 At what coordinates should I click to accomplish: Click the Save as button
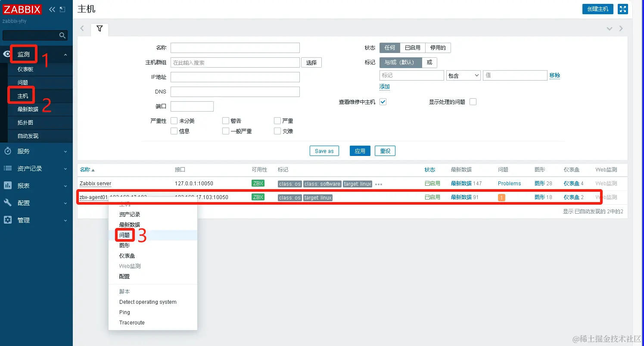click(x=324, y=151)
